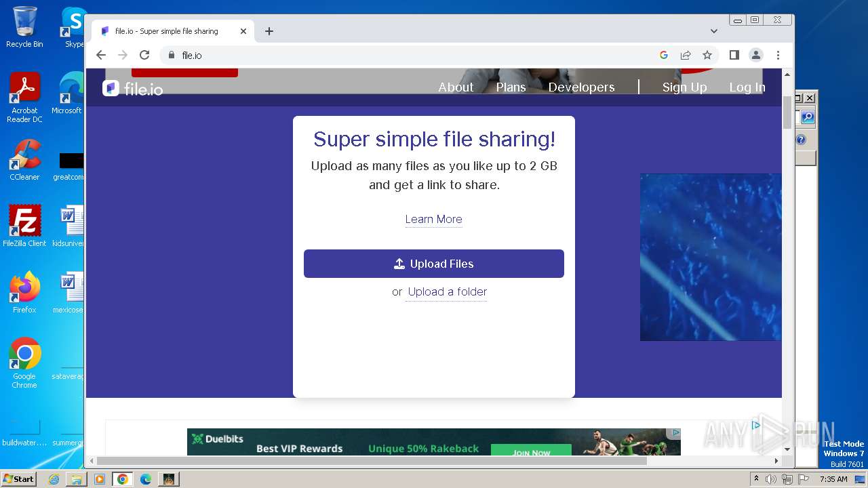Launch Internet Explorer from the taskbar
868x488 pixels.
[x=54, y=479]
